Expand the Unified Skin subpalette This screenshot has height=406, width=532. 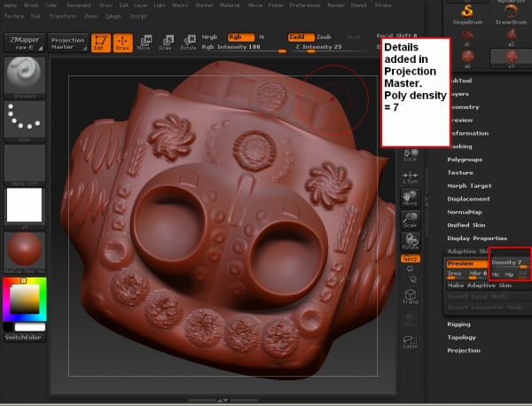(x=466, y=225)
